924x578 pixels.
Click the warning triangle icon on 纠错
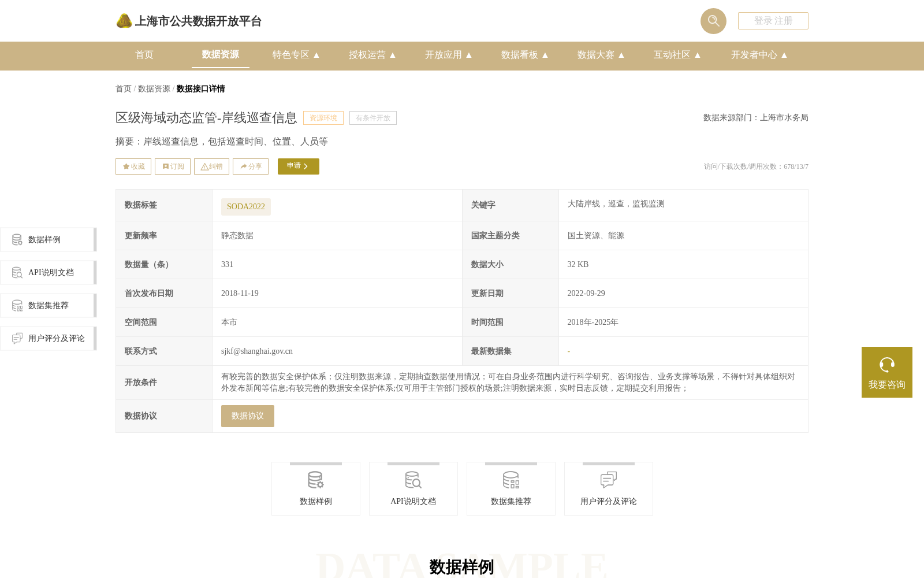(204, 166)
